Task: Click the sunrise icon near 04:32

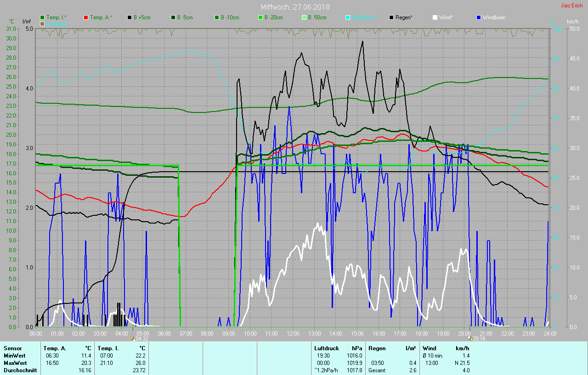Action: click(133, 338)
